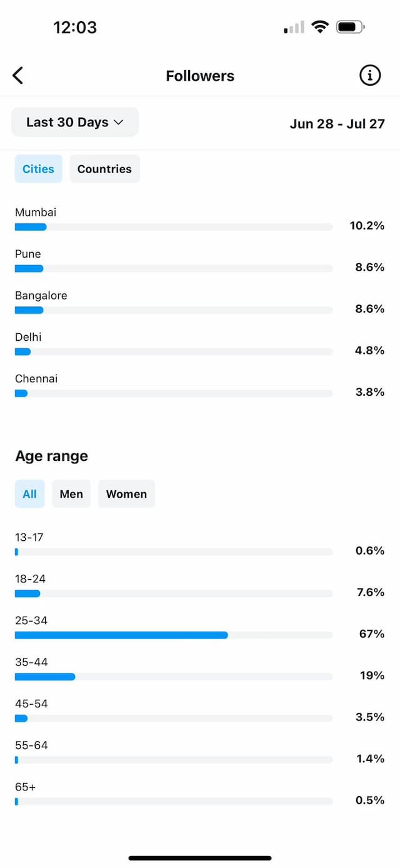Tap the Jun 28 - Jul 27 date range

(x=337, y=123)
